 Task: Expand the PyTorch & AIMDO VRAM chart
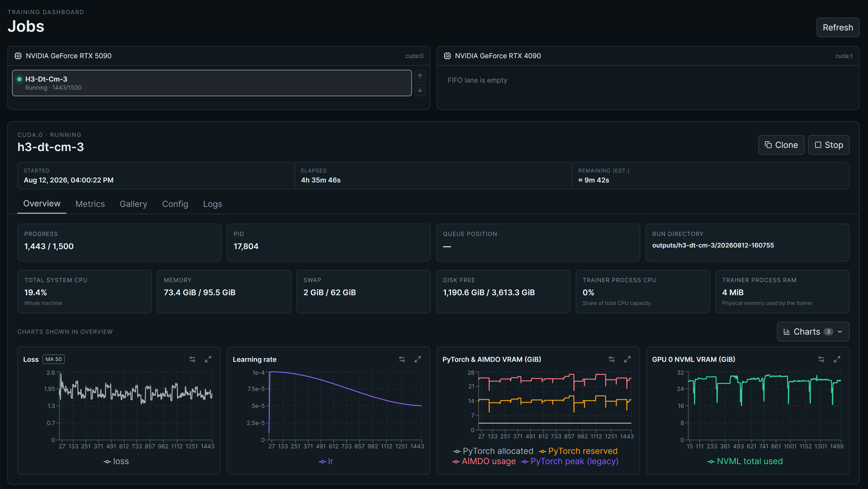click(x=627, y=359)
